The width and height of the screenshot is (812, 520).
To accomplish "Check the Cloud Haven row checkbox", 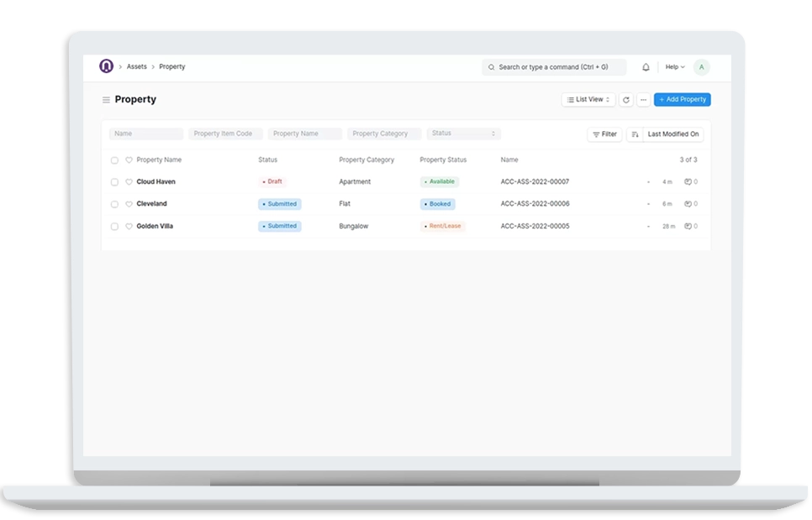I will point(114,182).
